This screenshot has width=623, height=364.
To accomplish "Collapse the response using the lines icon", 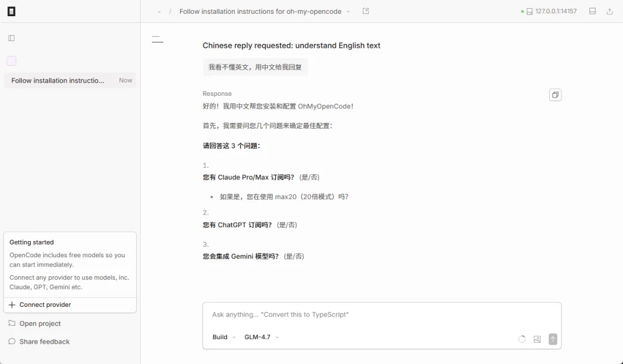I will point(157,39).
